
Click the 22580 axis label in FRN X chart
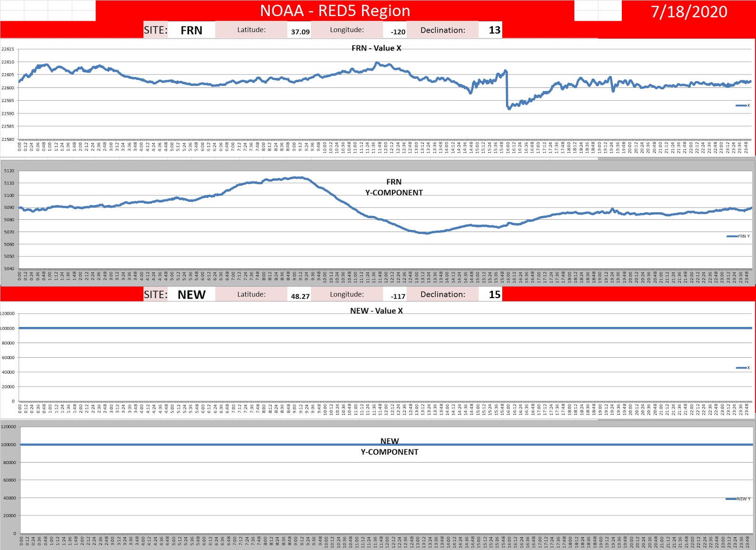8,139
